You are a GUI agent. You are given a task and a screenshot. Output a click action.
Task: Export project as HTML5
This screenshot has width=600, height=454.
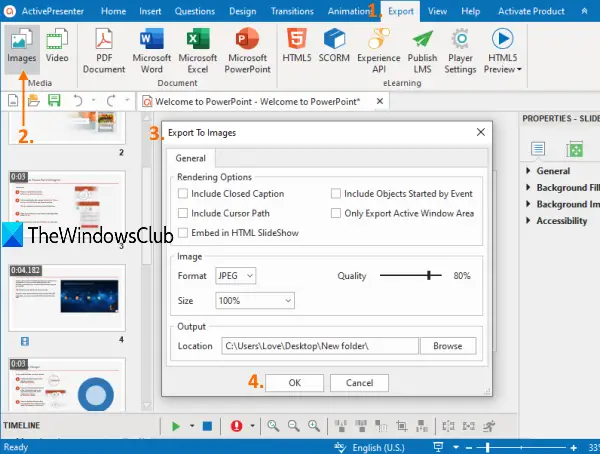(297, 46)
